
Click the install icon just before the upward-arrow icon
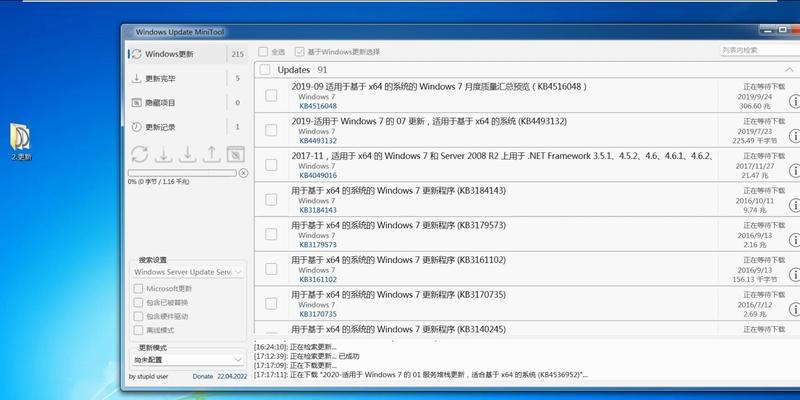click(x=187, y=154)
